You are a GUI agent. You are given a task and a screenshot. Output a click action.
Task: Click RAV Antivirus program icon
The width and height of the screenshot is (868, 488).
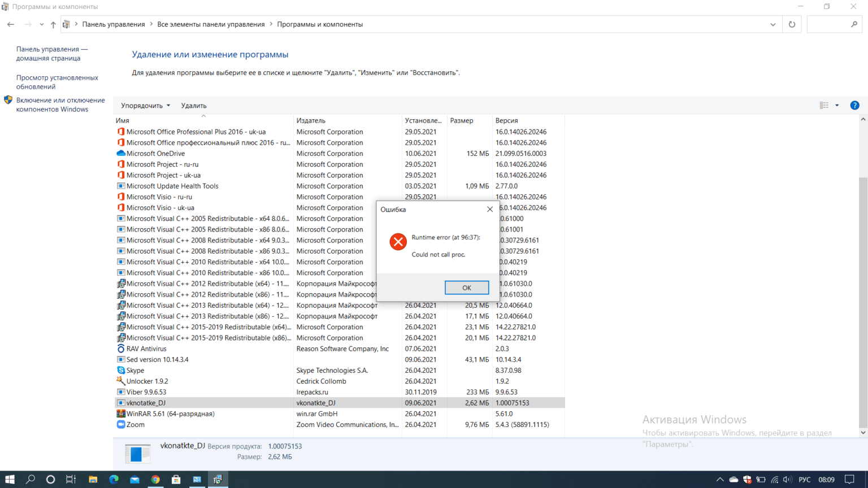tap(120, 348)
